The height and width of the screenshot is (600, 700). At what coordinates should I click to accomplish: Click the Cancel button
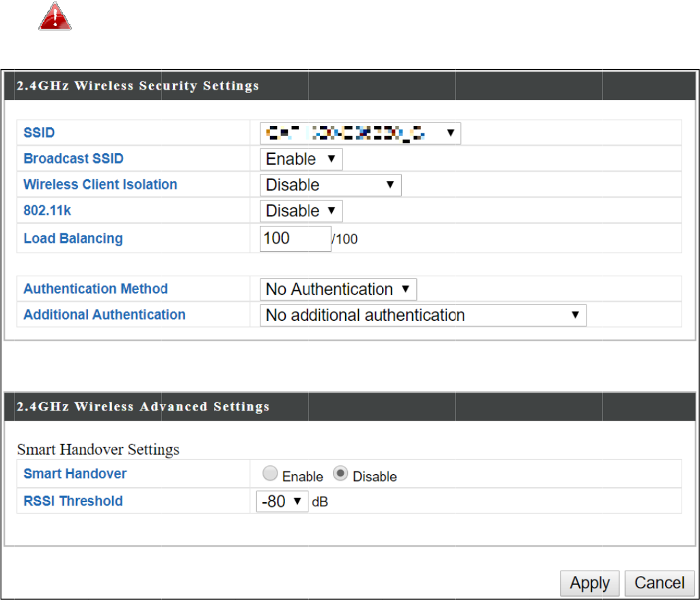click(659, 583)
